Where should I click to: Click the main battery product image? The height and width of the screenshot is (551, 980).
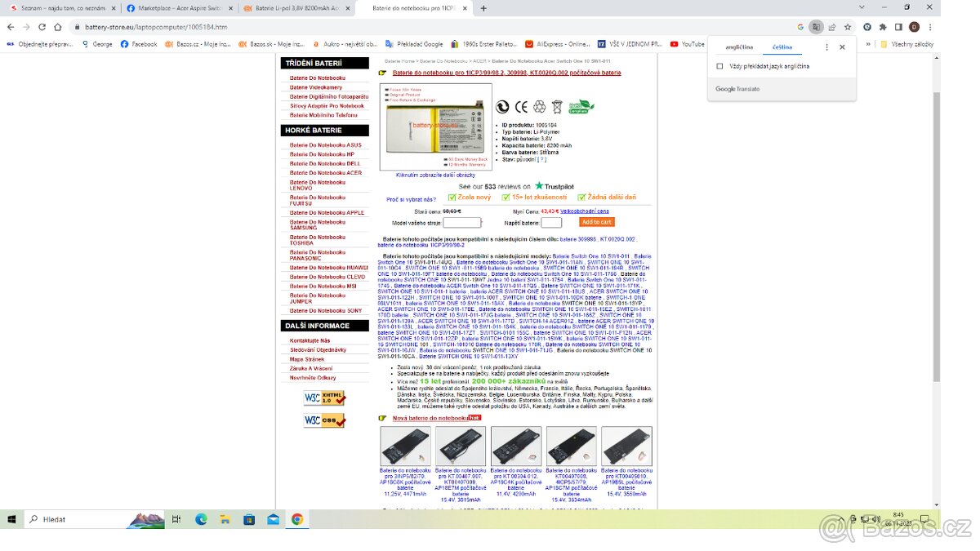pos(436,126)
